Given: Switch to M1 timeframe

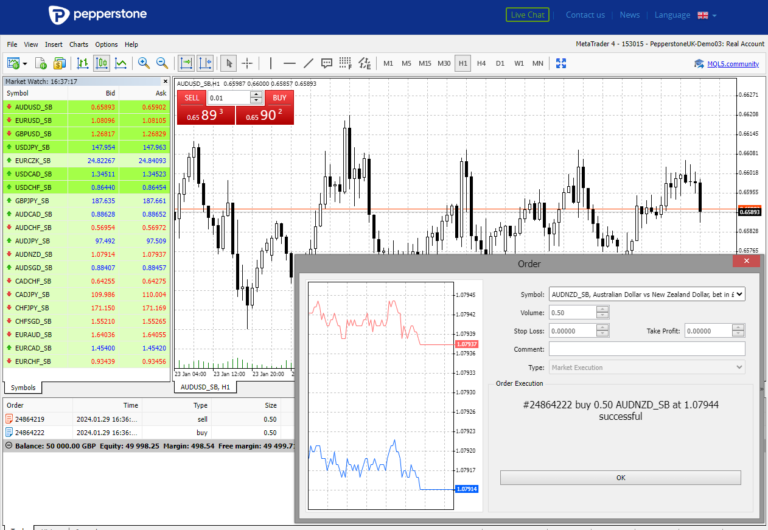Looking at the screenshot, I should coord(388,64).
